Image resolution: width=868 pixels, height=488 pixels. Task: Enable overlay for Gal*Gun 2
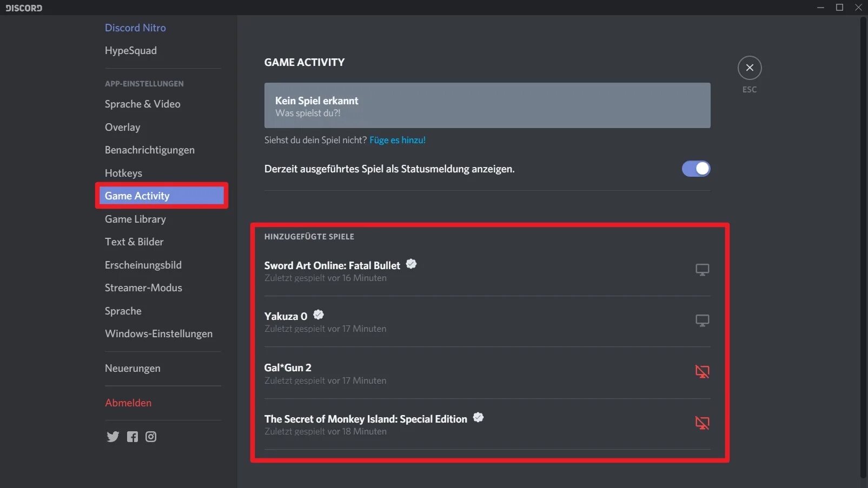(702, 371)
